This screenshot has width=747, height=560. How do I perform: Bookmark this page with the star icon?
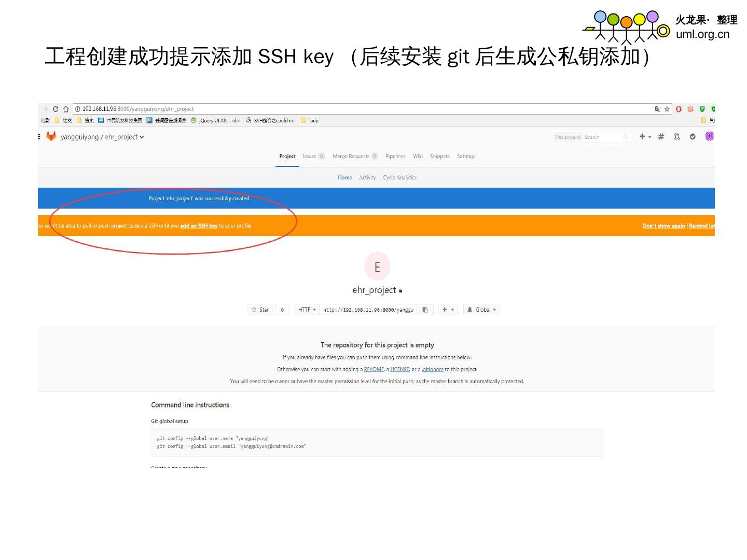pos(667,109)
